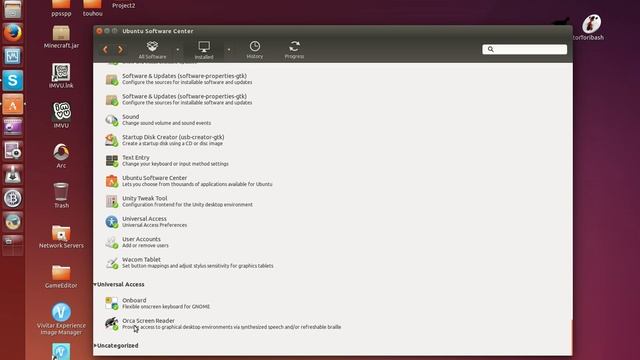Click the Startup Disk Creator icon

(111, 140)
